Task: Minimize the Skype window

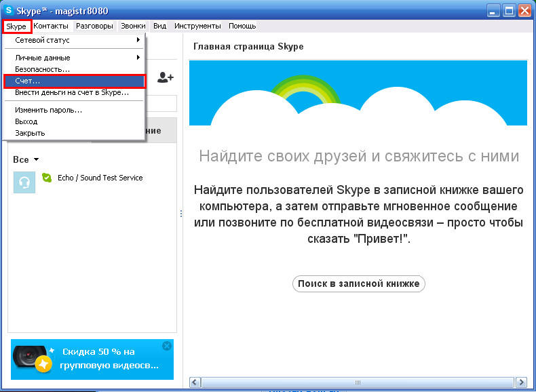Action: click(493, 11)
